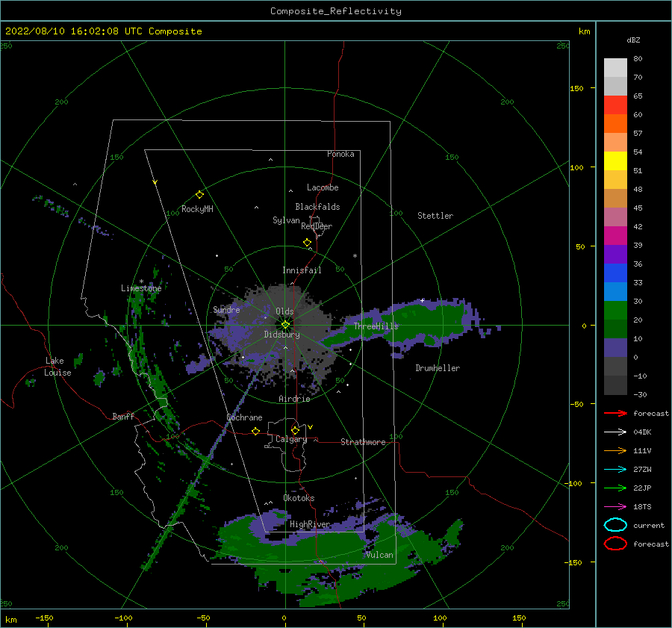Click the red swatch between 65 and 60 dBZ
Image resolution: width=672 pixels, height=628 pixels.
click(615, 105)
